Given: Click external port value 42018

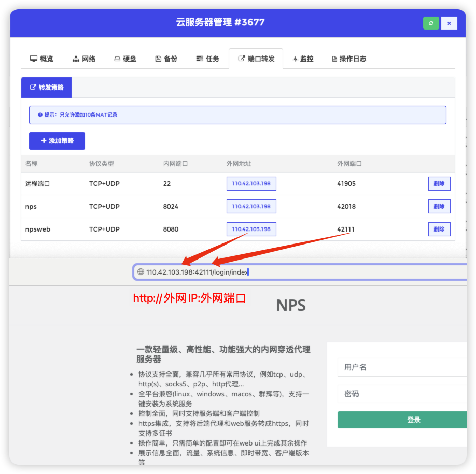Looking at the screenshot, I should point(346,206).
